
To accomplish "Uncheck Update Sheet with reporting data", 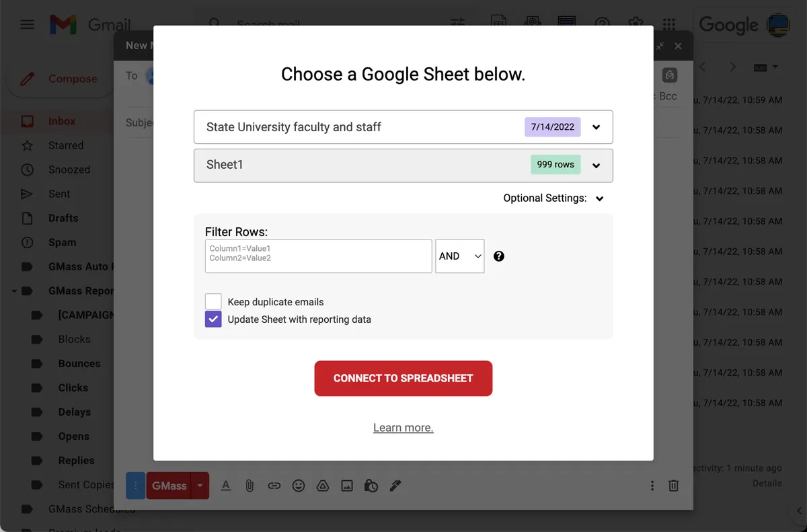I will pyautogui.click(x=213, y=319).
